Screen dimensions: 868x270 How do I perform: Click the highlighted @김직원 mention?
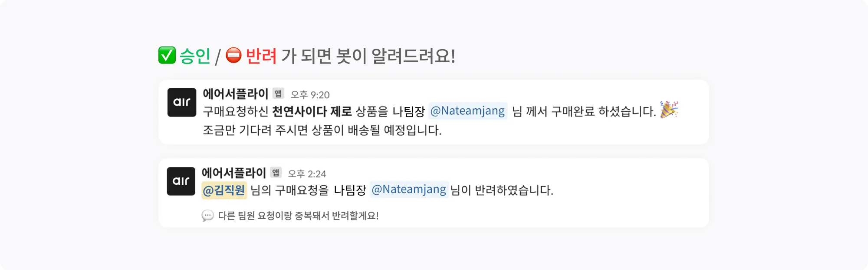click(x=224, y=190)
